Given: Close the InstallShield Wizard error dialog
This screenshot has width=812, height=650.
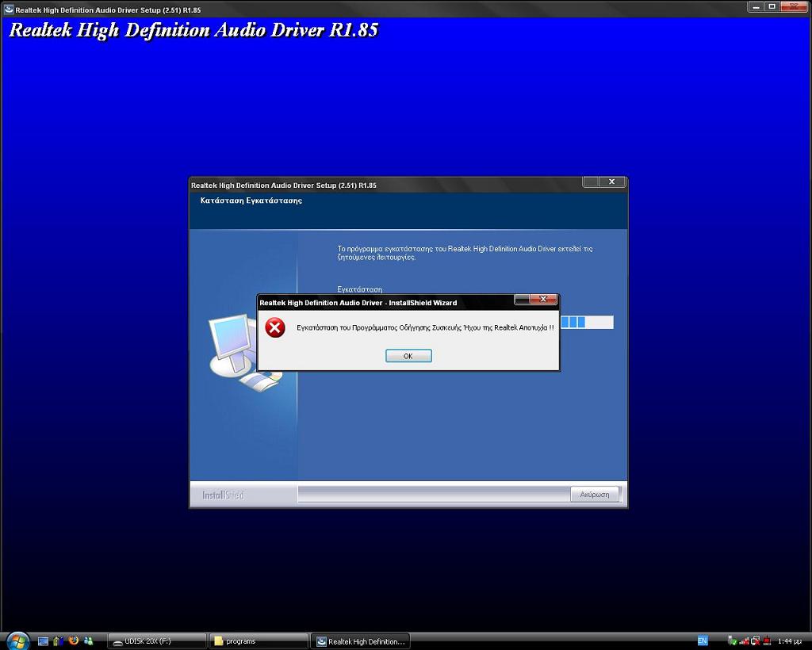Looking at the screenshot, I should 543,299.
